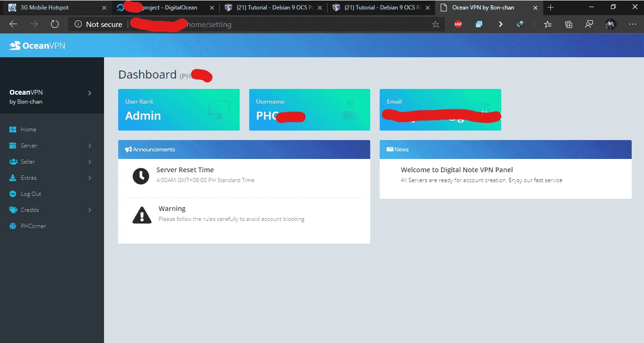644x343 pixels.
Task: Expand the Extras chevron arrow
Action: (x=90, y=178)
